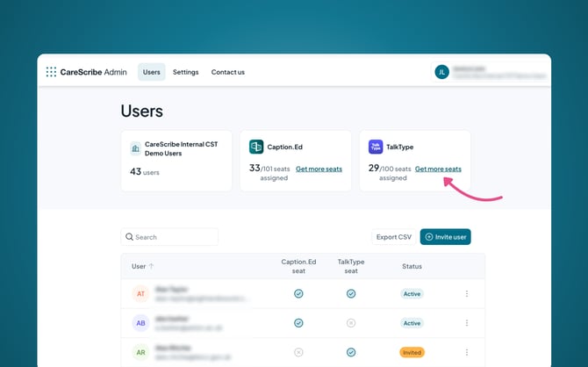Click Get more seats for TalkType
588x367 pixels.
tap(438, 169)
